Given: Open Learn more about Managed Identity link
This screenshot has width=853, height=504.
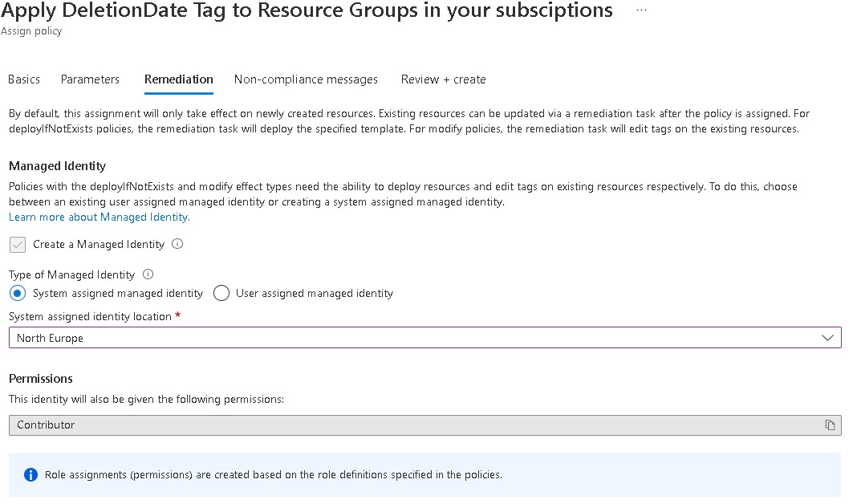Looking at the screenshot, I should point(99,217).
